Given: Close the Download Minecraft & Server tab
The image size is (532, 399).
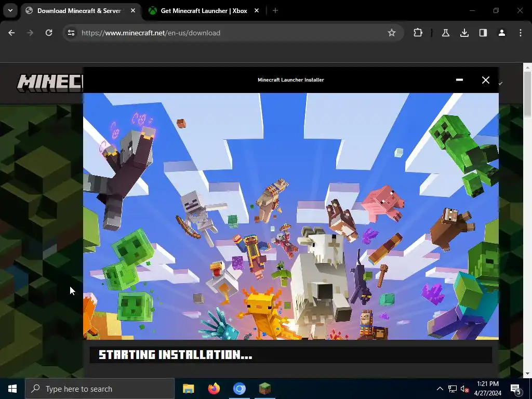Looking at the screenshot, I should 133,11.
